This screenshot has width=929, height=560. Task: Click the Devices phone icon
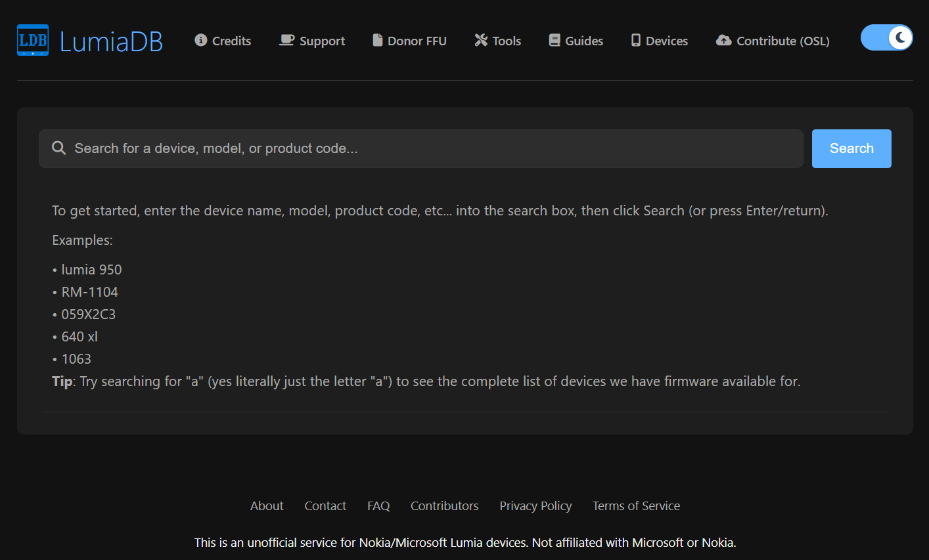click(636, 40)
